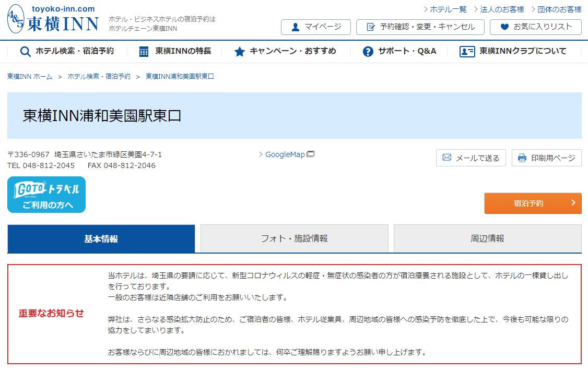
Task: Click the star icon beside キャンペーン・おすすめ
Action: (x=239, y=51)
